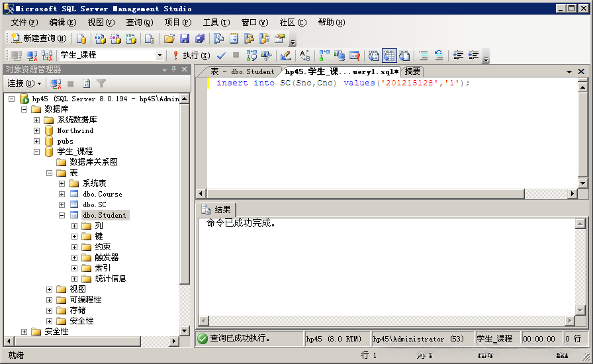The height and width of the screenshot is (364, 593).
Task: Collapse the dbo.Student table node
Action: click(x=62, y=215)
